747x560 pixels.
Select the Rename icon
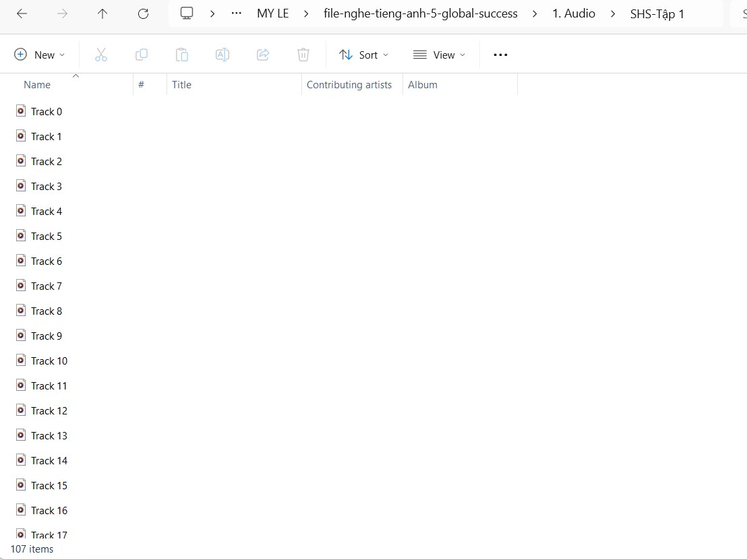coord(222,55)
